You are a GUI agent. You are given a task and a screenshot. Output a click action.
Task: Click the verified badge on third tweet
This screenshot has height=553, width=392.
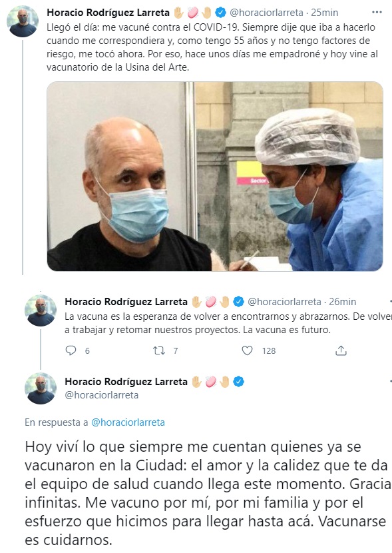[239, 382]
